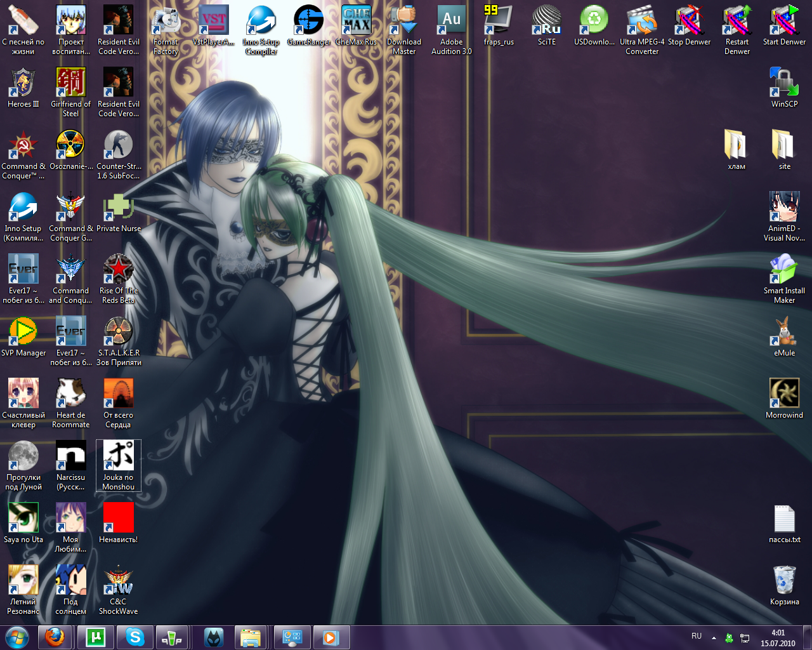Open Osoznanie shortcut
The height and width of the screenshot is (650, 812).
(70, 150)
